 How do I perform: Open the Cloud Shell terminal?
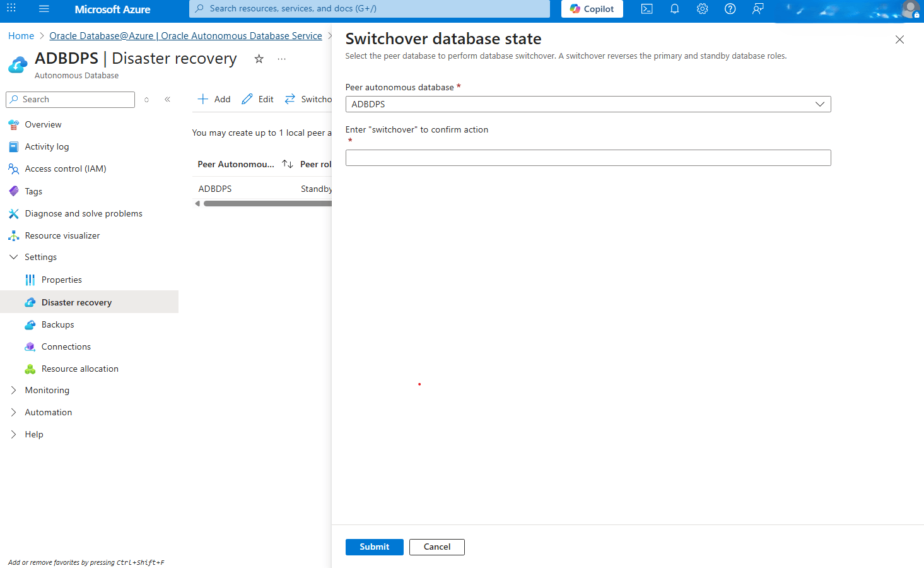click(646, 9)
